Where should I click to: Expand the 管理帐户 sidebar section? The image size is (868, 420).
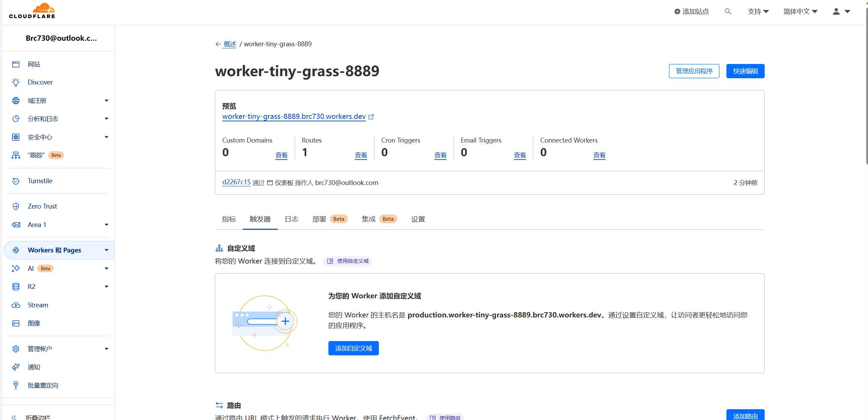(106, 349)
